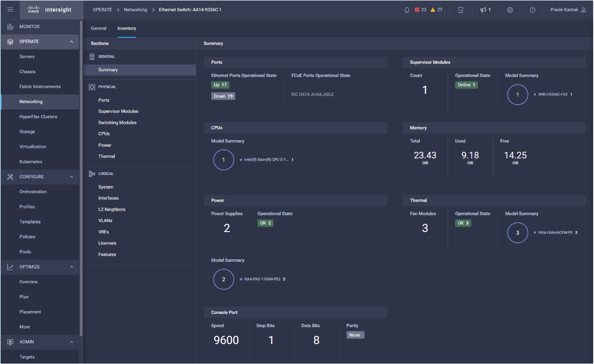
Task: Open the alarms bell icon
Action: pos(407,10)
